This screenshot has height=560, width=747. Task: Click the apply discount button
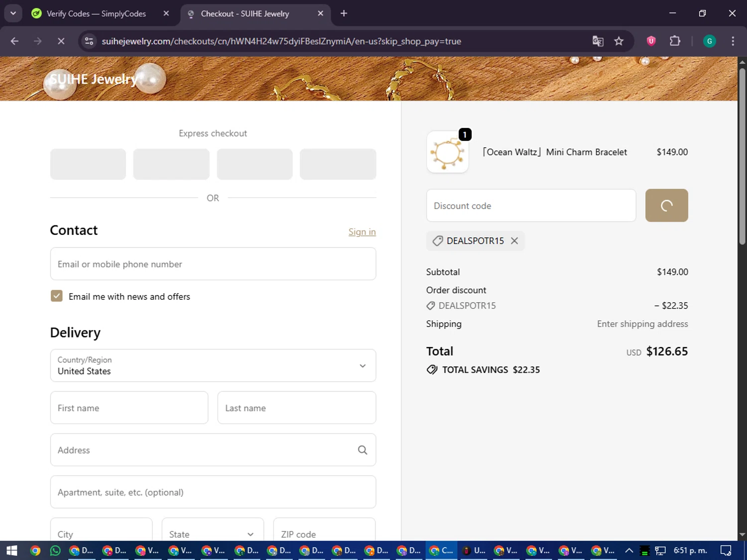click(666, 205)
